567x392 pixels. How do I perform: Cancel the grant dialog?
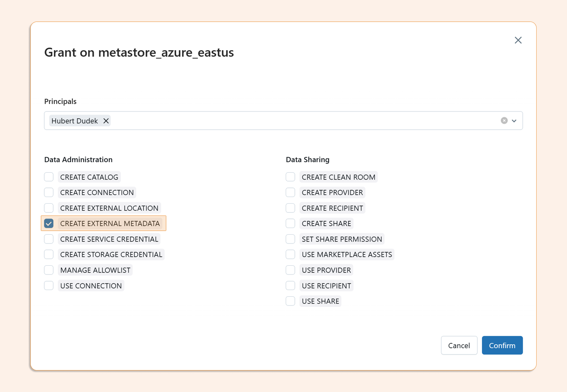(x=459, y=345)
